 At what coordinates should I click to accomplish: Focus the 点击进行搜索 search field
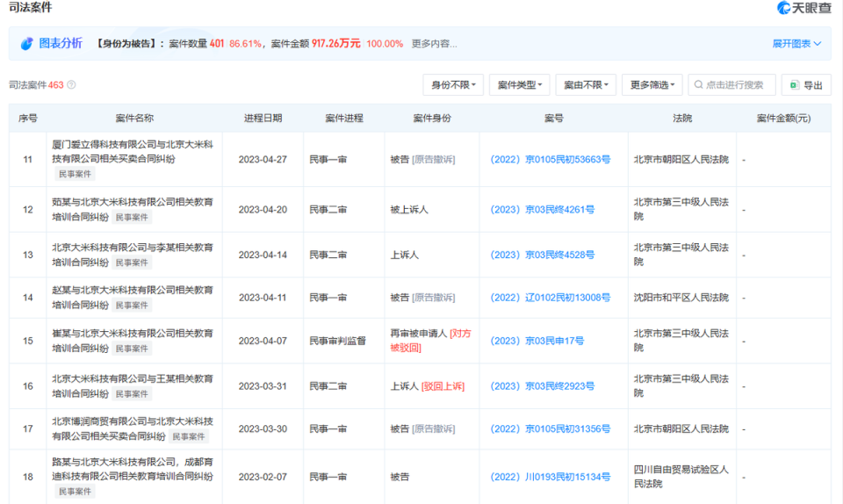click(731, 85)
